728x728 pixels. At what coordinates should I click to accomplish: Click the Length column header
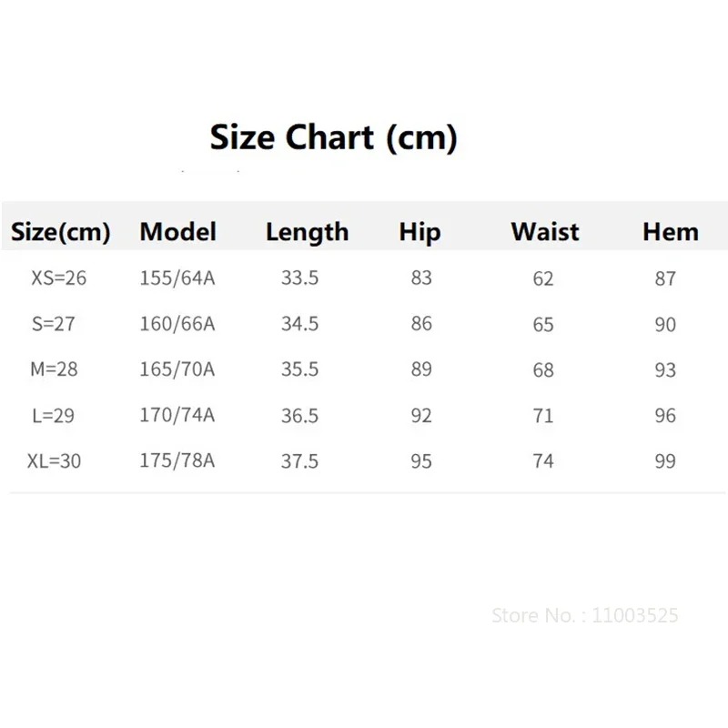click(307, 232)
